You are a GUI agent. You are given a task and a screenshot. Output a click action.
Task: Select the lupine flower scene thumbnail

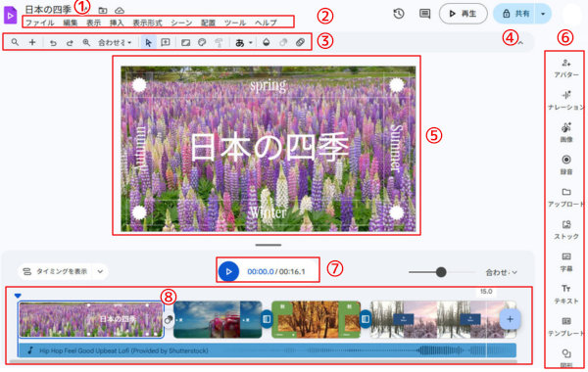tap(91, 319)
